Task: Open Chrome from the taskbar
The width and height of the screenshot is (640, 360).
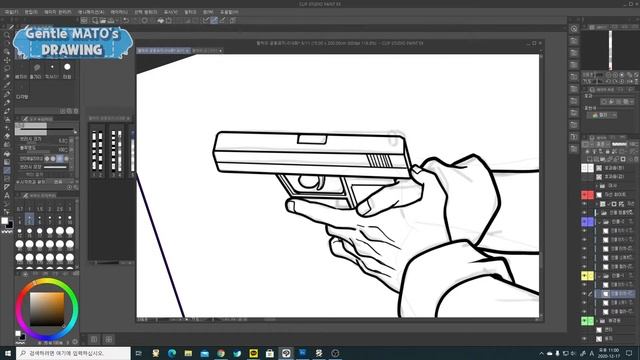Action: [221, 353]
